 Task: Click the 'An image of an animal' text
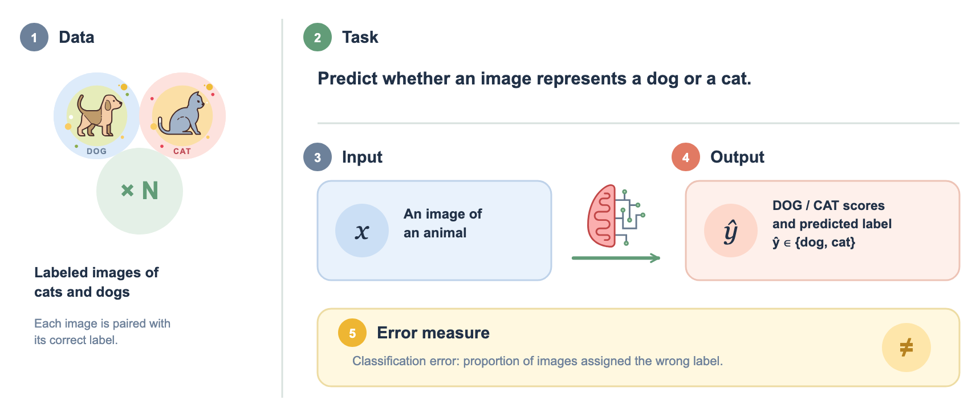point(443,223)
